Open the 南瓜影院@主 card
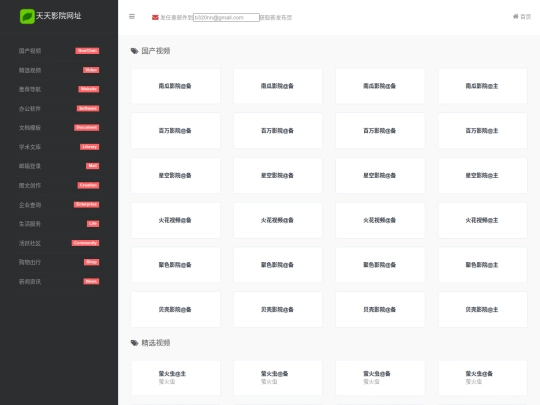The width and height of the screenshot is (540, 405). [x=482, y=86]
